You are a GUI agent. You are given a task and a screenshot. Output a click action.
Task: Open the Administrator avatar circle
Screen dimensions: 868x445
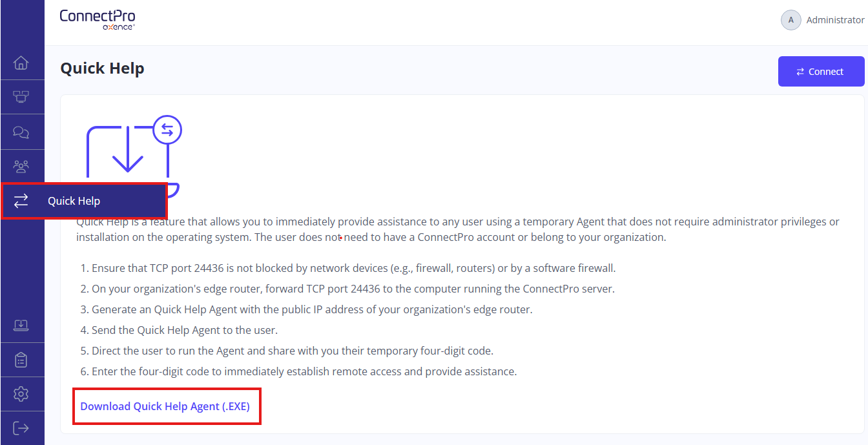(791, 20)
